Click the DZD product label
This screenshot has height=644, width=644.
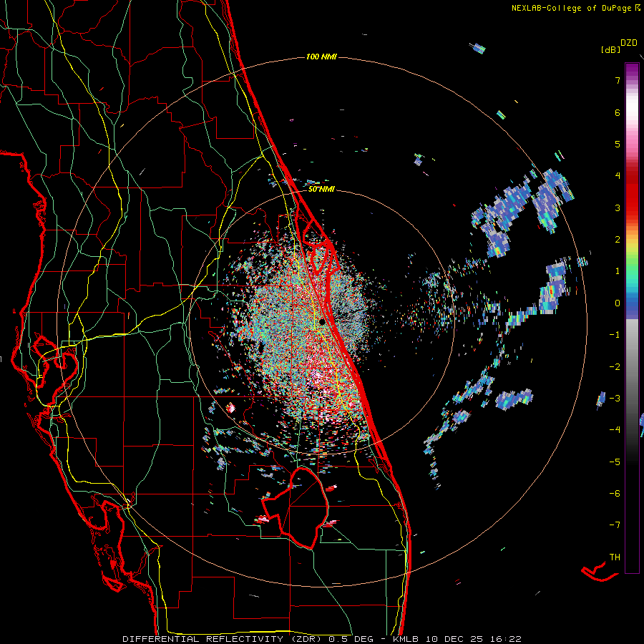629,43
